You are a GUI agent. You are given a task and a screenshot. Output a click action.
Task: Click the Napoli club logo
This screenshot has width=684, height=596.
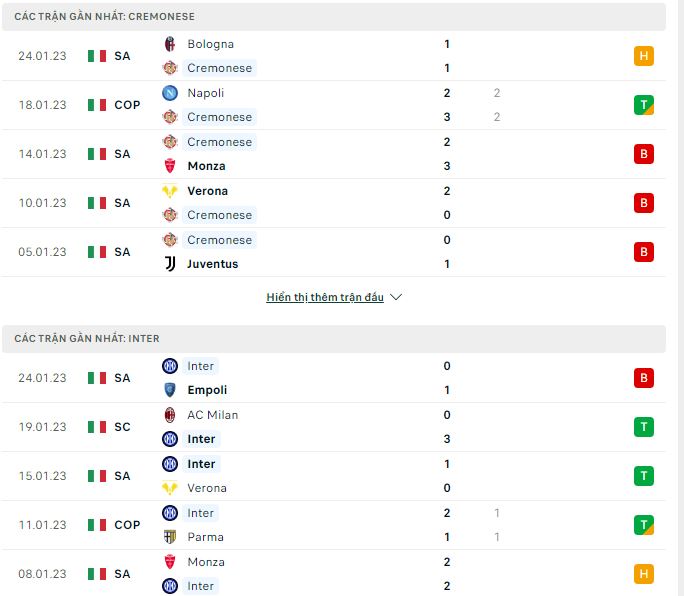point(170,93)
